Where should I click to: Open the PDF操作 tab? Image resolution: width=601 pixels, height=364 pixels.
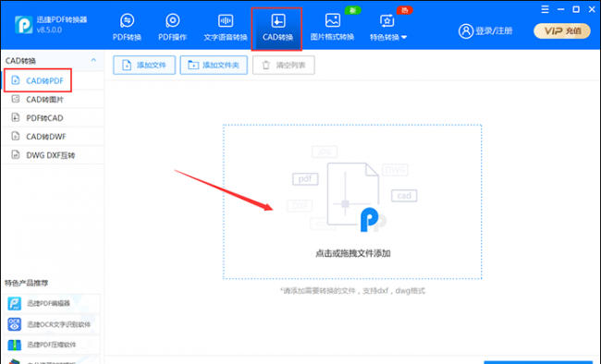173,28
